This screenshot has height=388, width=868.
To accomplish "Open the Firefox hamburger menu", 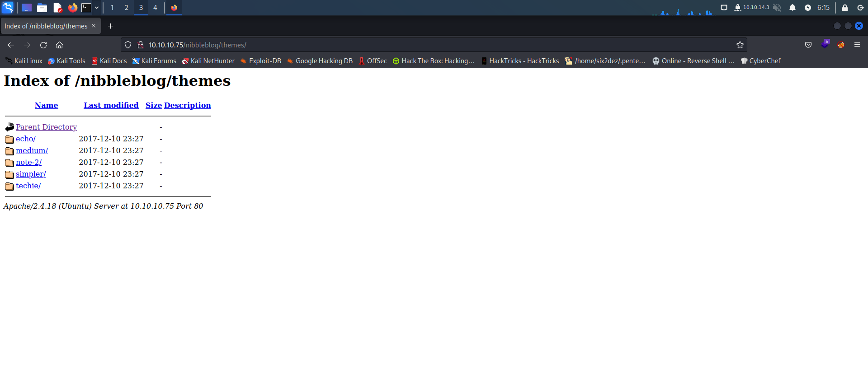I will [857, 45].
